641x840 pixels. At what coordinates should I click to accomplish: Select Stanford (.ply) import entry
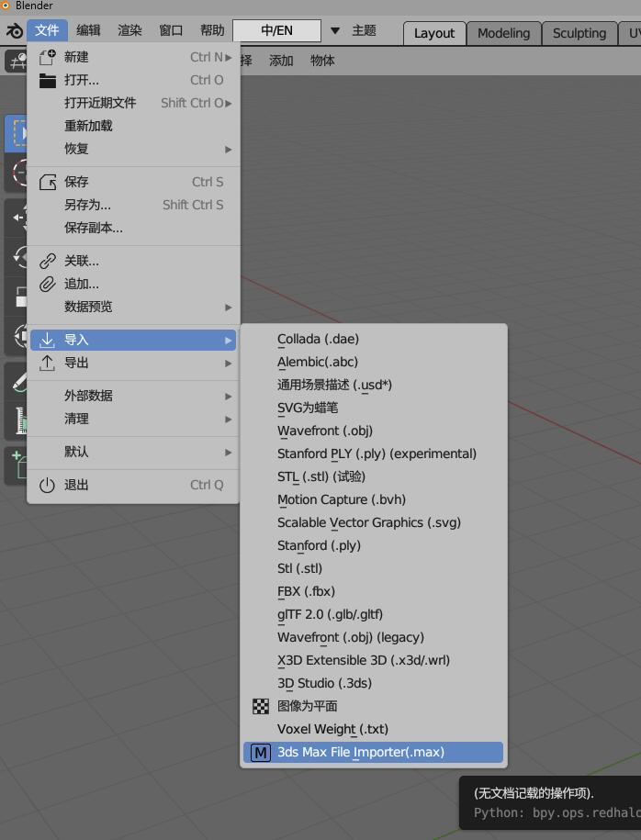(373, 546)
